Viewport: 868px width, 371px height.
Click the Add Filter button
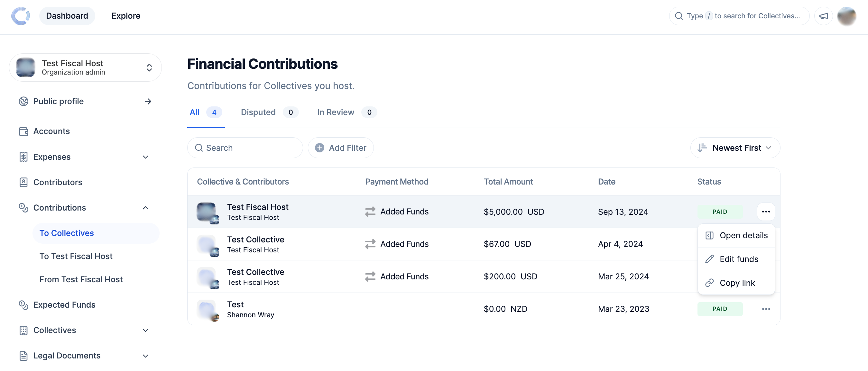[x=341, y=148]
